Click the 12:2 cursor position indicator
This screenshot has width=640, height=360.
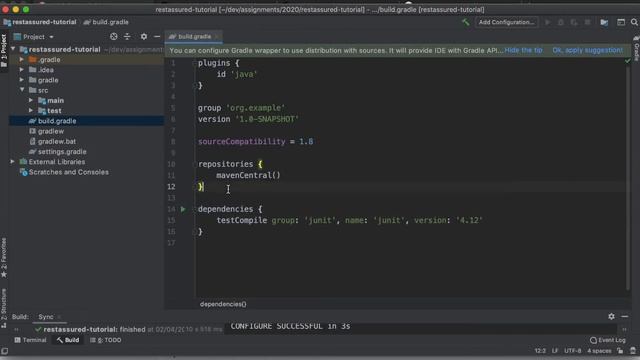[540, 351]
